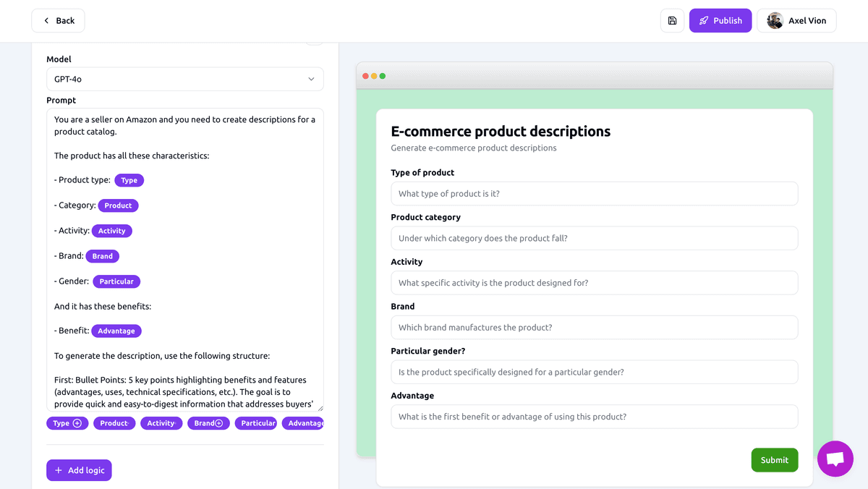Viewport: 868px width, 489px height.
Task: Expand the Activity variable chip options
Action: [176, 422]
